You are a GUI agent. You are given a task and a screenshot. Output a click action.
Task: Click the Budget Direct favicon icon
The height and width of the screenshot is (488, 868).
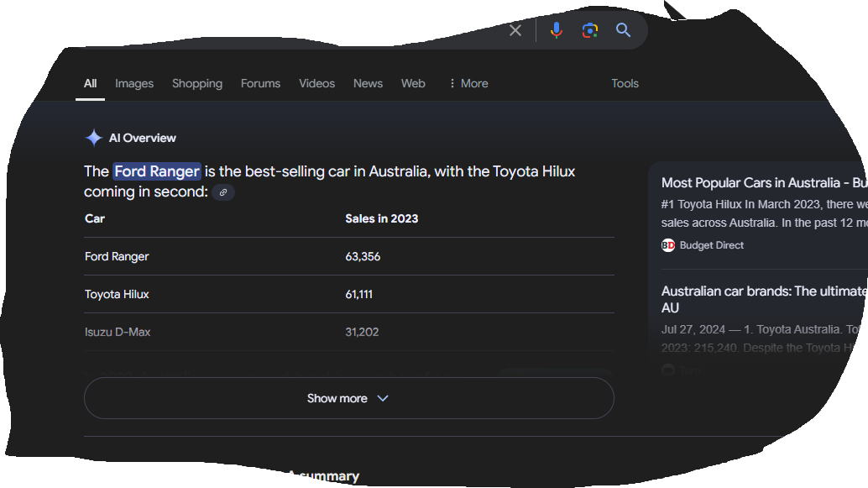pyautogui.click(x=668, y=245)
